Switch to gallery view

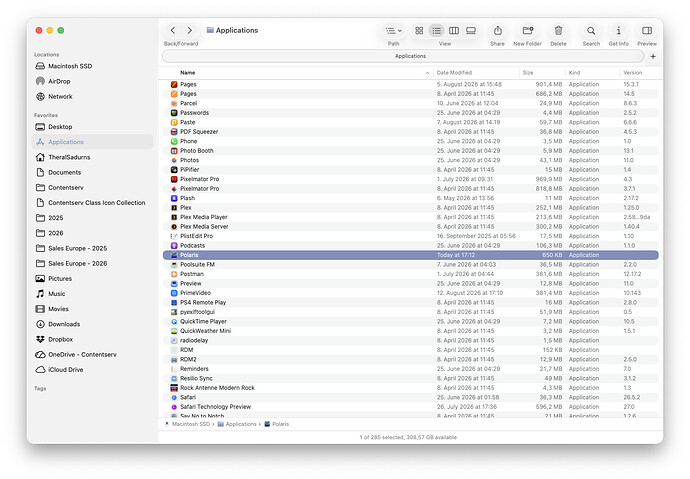click(471, 30)
